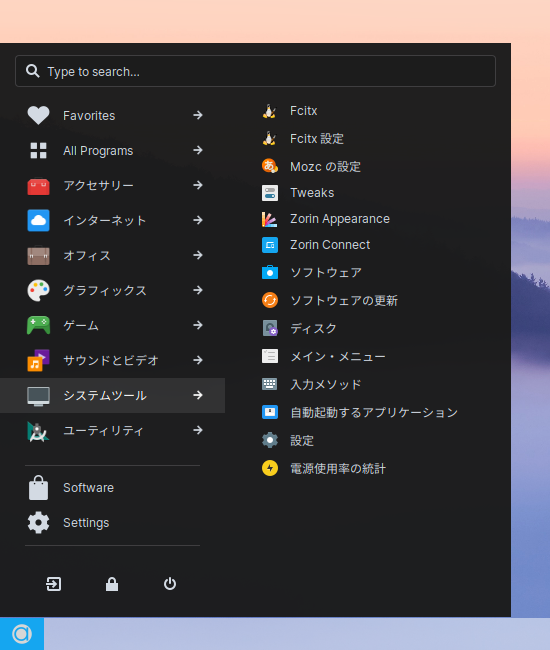The image size is (550, 650).
Task: Expand the Favorites category arrow
Action: tap(198, 115)
